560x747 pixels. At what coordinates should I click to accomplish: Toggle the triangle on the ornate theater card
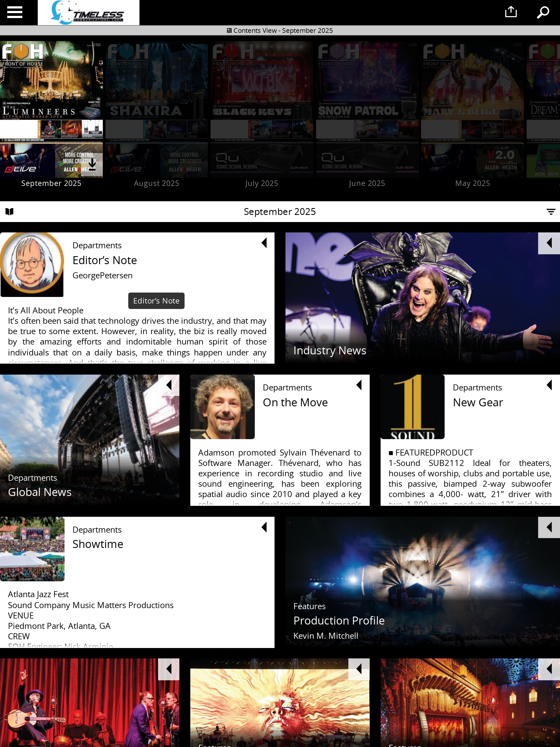[x=549, y=669]
